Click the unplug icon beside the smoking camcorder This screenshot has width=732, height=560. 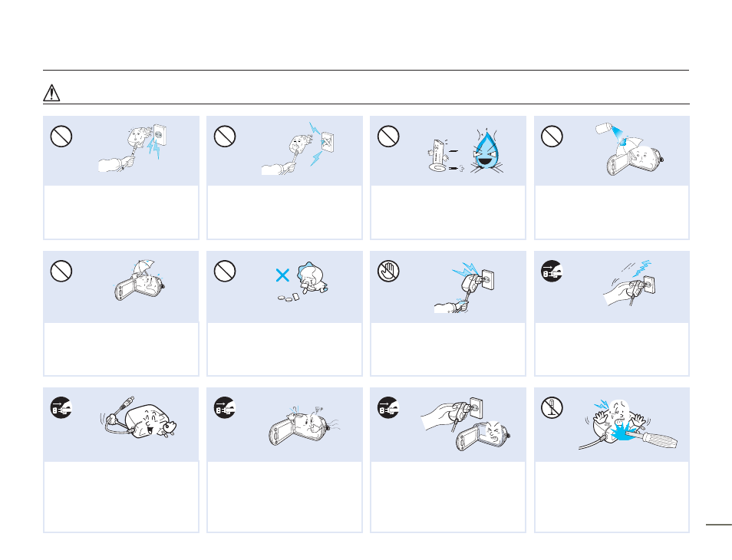coord(225,407)
